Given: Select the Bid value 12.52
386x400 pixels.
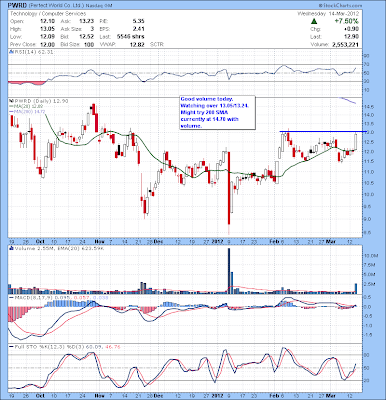Looking at the screenshot, I should pos(87,37).
